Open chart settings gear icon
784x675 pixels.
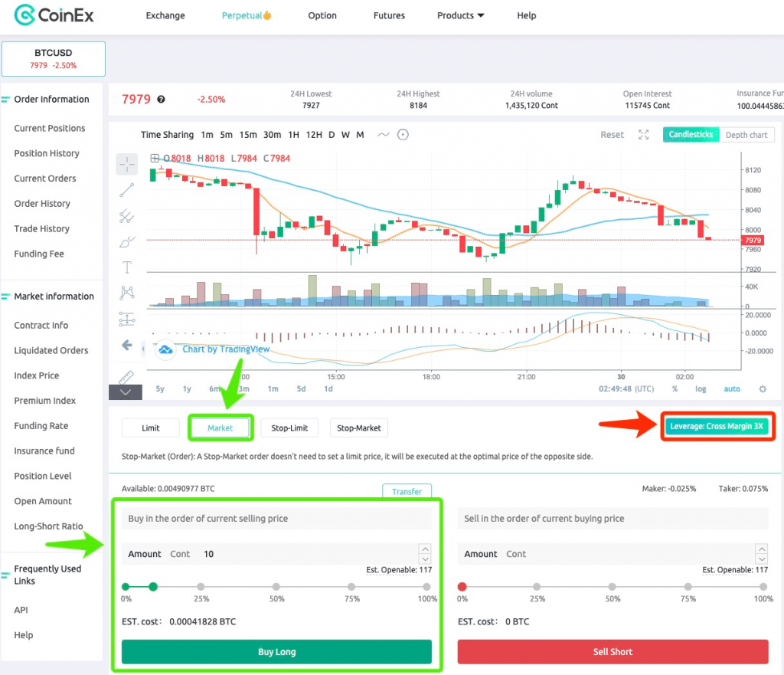[763, 388]
